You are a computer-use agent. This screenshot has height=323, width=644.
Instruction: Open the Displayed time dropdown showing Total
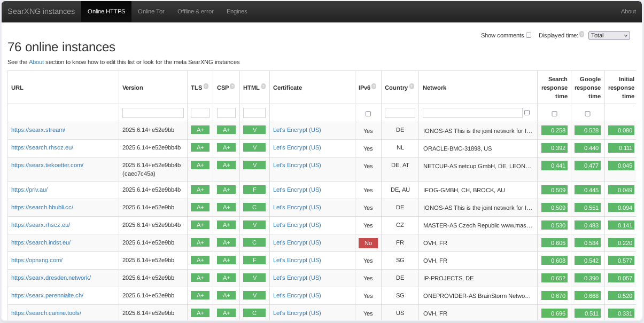click(609, 35)
